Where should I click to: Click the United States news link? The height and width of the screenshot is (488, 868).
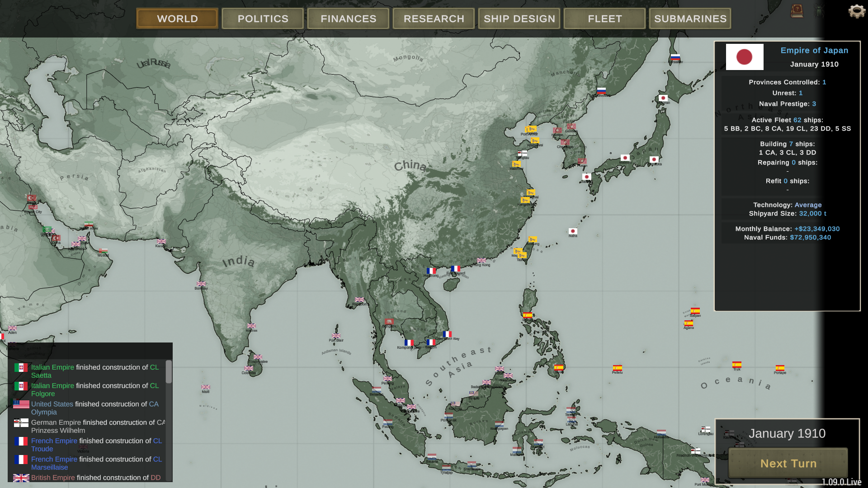click(x=52, y=404)
